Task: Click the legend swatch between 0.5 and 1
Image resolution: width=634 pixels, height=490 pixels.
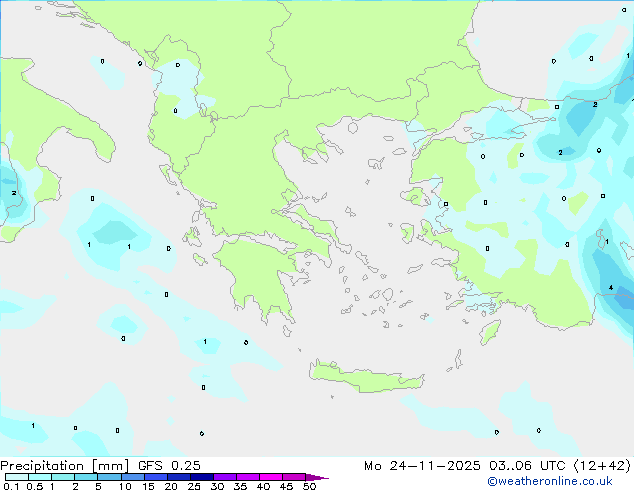Action: pos(40,477)
